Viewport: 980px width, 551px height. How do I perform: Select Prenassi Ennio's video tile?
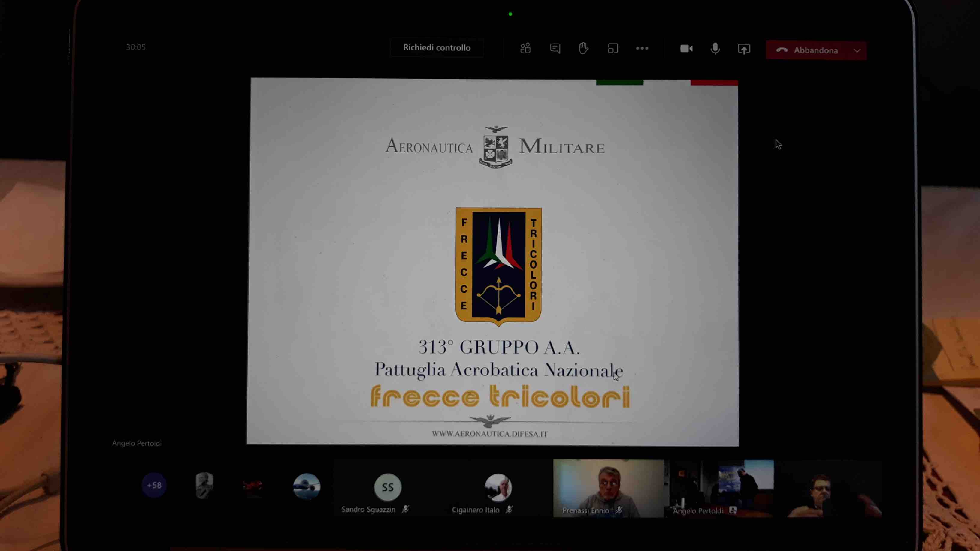(608, 488)
